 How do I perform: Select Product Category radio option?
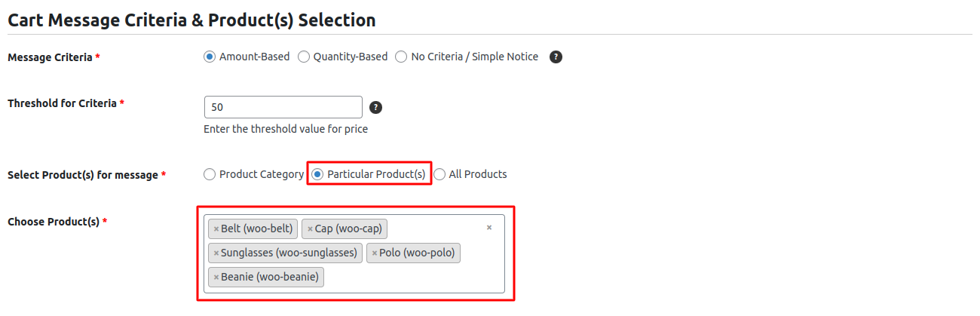pyautogui.click(x=210, y=174)
